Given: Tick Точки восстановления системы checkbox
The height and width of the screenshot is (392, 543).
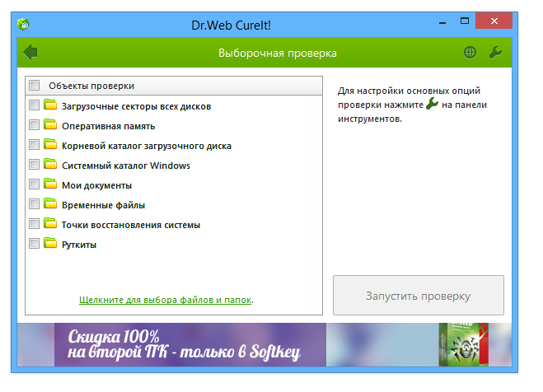Looking at the screenshot, I should click(35, 223).
